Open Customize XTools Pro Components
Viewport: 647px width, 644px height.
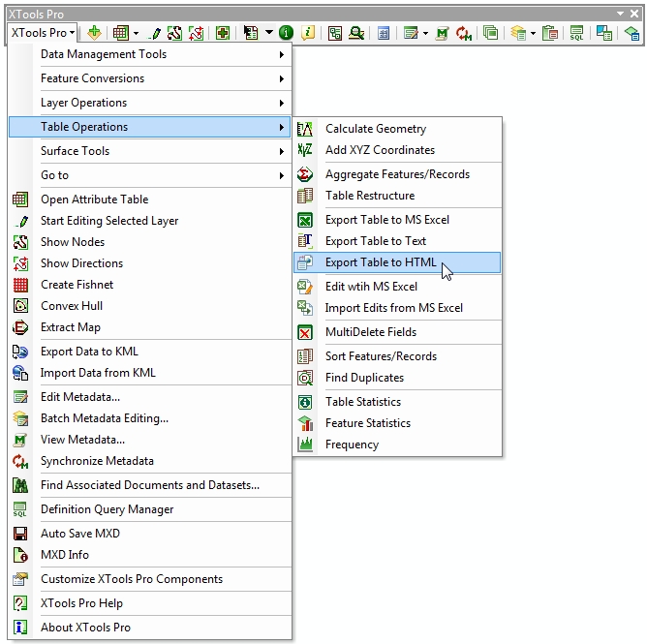pos(150,579)
